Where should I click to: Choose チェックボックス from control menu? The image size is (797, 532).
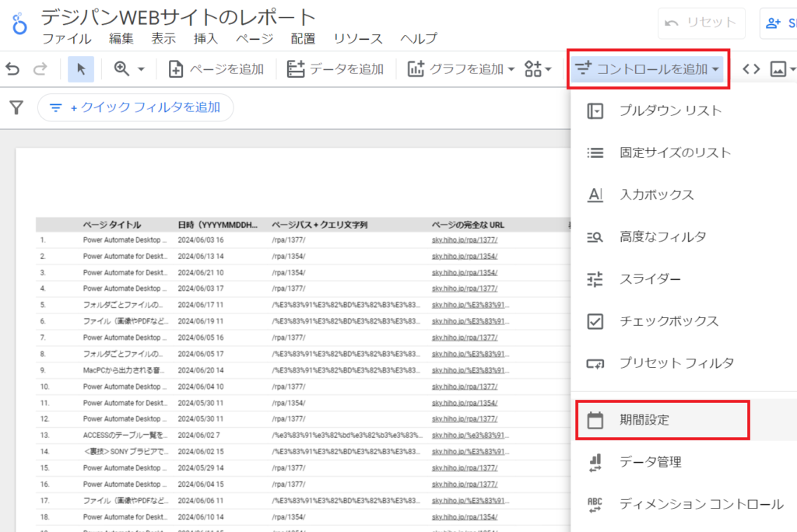point(668,321)
